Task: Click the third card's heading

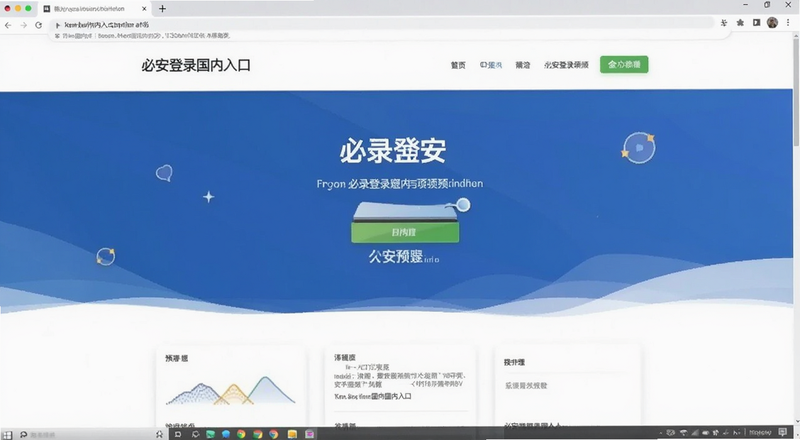Action: tap(514, 362)
